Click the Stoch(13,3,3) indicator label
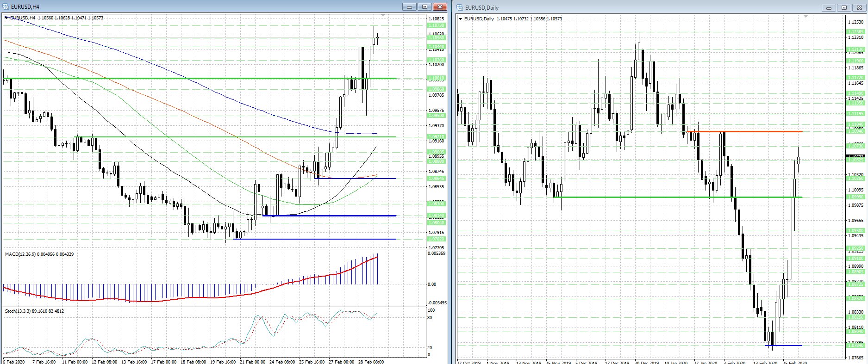The image size is (868, 364). point(34,311)
